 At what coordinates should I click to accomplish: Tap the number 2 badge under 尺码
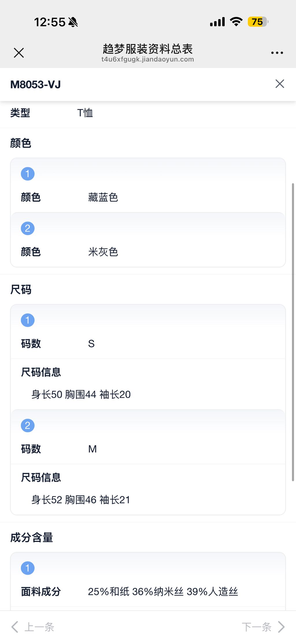pyautogui.click(x=28, y=426)
